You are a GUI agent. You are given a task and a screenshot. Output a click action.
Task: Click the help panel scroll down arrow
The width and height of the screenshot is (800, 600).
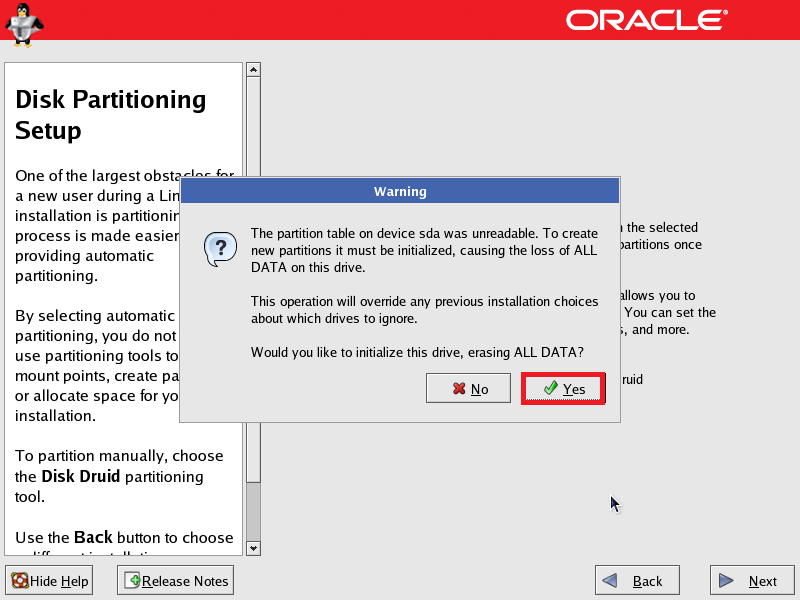(254, 548)
